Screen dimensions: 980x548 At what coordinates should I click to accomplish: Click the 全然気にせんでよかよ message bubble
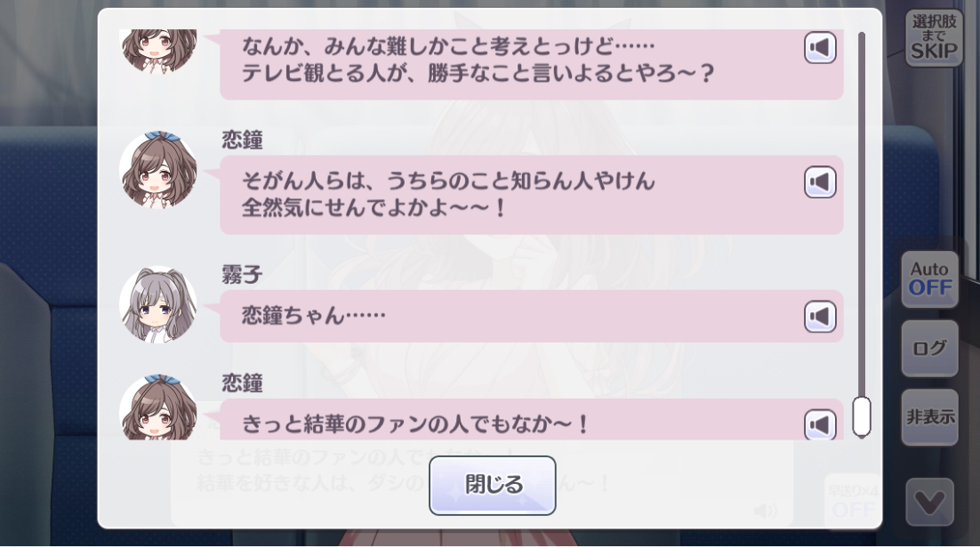531,195
